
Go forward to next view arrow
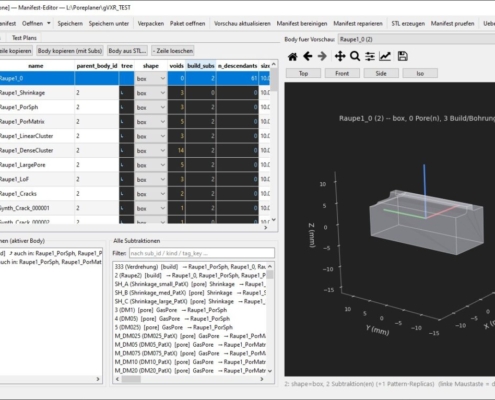click(x=322, y=56)
